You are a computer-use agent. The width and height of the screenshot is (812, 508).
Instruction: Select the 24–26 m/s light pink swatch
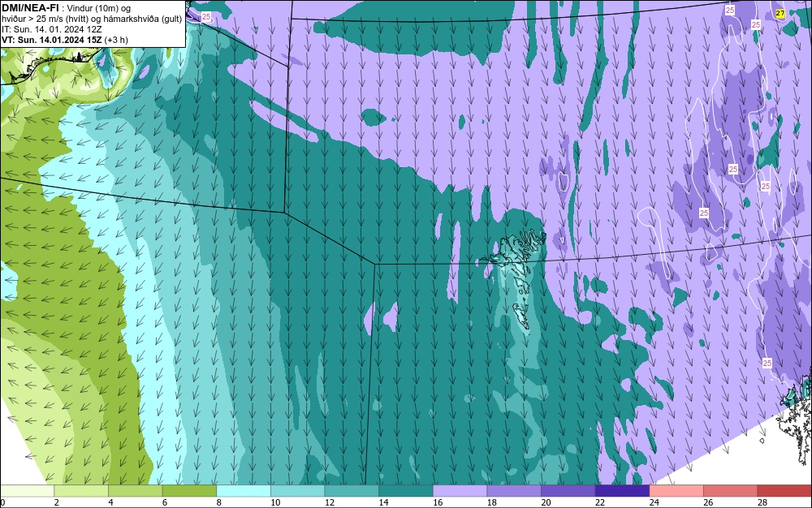676,490
